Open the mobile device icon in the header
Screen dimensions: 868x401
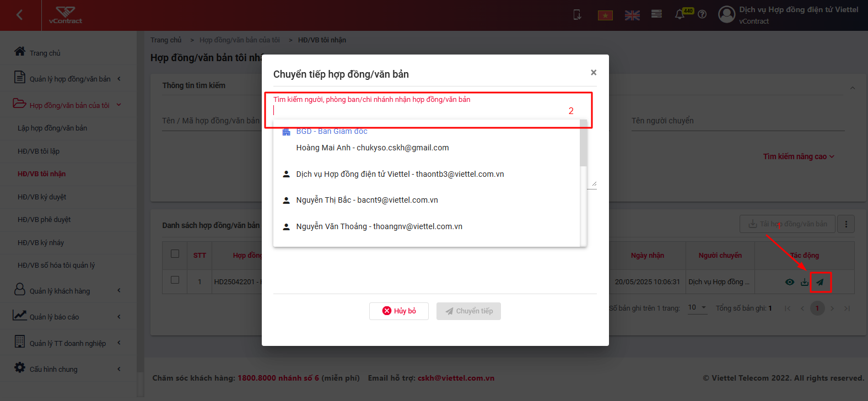(x=577, y=15)
